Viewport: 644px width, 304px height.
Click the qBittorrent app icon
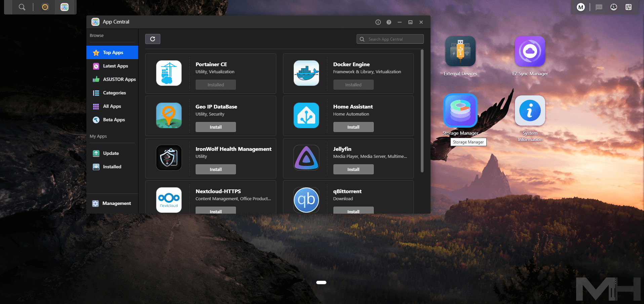coord(307,200)
